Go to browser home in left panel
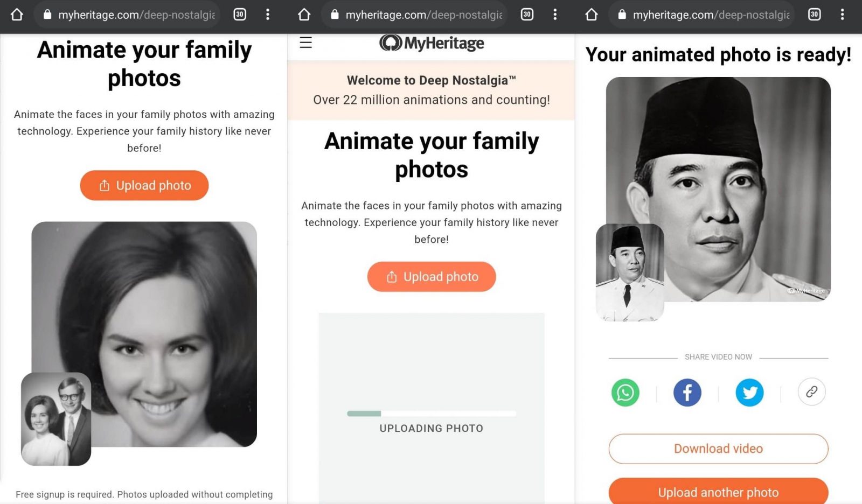 point(17,15)
